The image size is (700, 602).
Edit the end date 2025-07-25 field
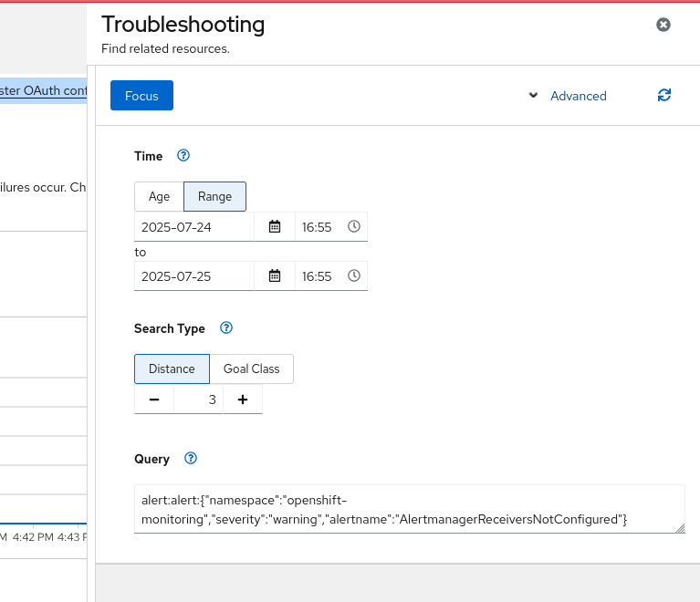point(194,276)
